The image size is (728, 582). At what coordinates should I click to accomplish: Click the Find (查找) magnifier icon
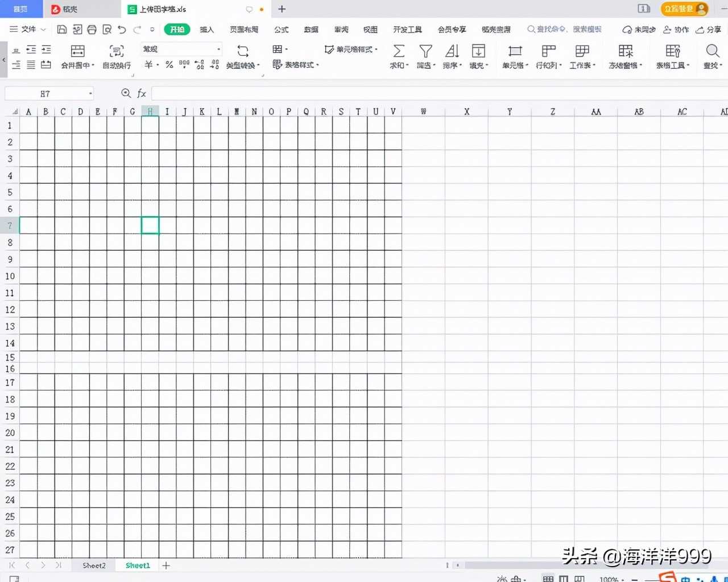click(713, 51)
